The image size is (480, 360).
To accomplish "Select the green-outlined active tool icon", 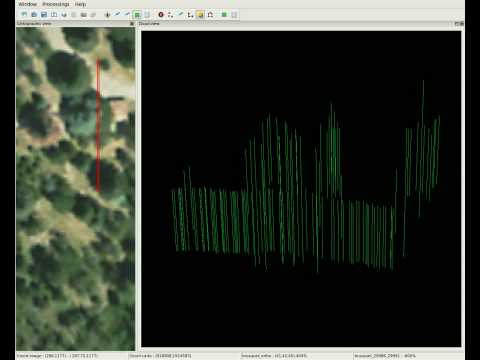I will tap(137, 15).
